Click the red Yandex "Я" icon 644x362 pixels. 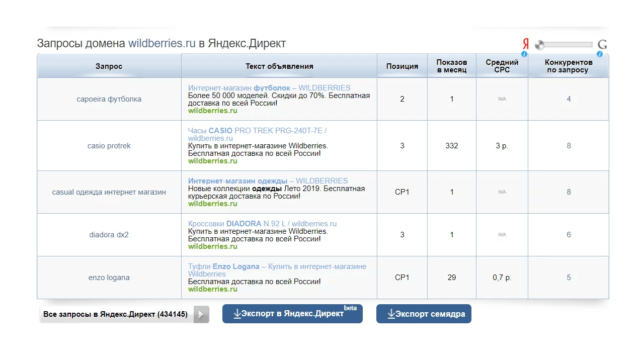(x=526, y=44)
